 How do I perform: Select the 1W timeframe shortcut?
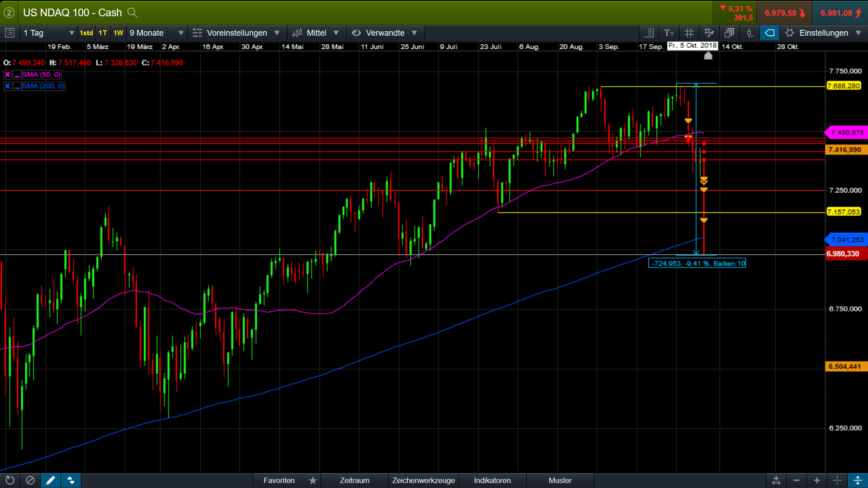118,33
